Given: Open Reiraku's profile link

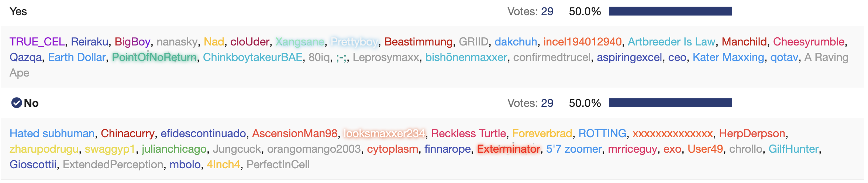Looking at the screenshot, I should point(90,42).
